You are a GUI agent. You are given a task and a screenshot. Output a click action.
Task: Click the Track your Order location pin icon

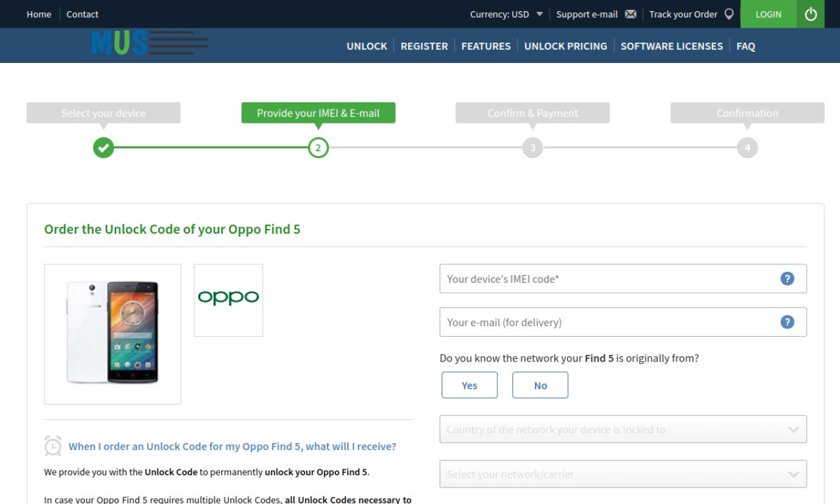(728, 14)
